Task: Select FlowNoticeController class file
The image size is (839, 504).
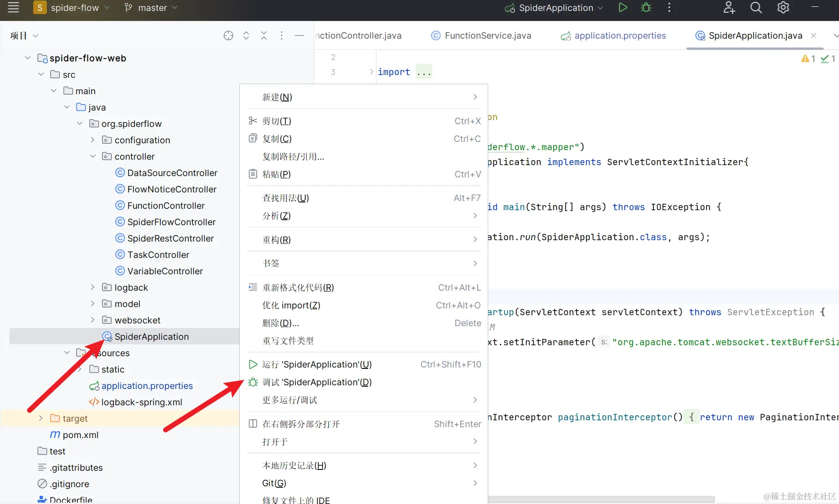Action: [x=166, y=189]
